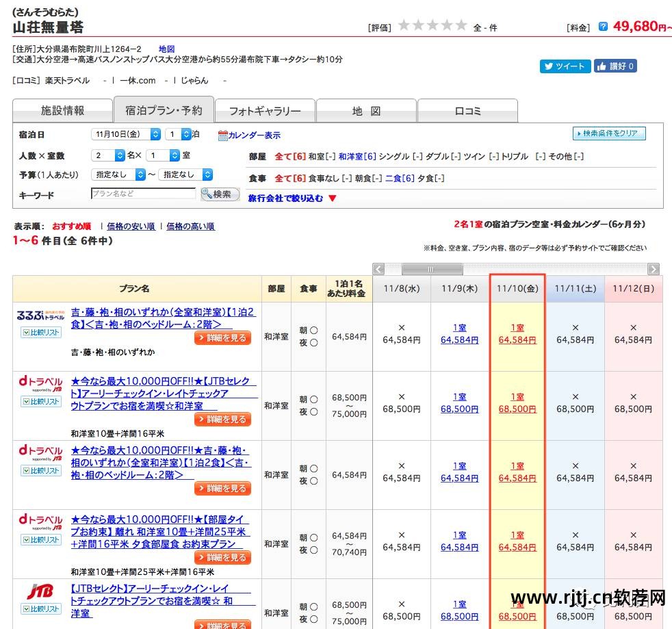Image resolution: width=672 pixels, height=629 pixels.
Task: Switch to the 地図 tab
Action: coord(366,111)
